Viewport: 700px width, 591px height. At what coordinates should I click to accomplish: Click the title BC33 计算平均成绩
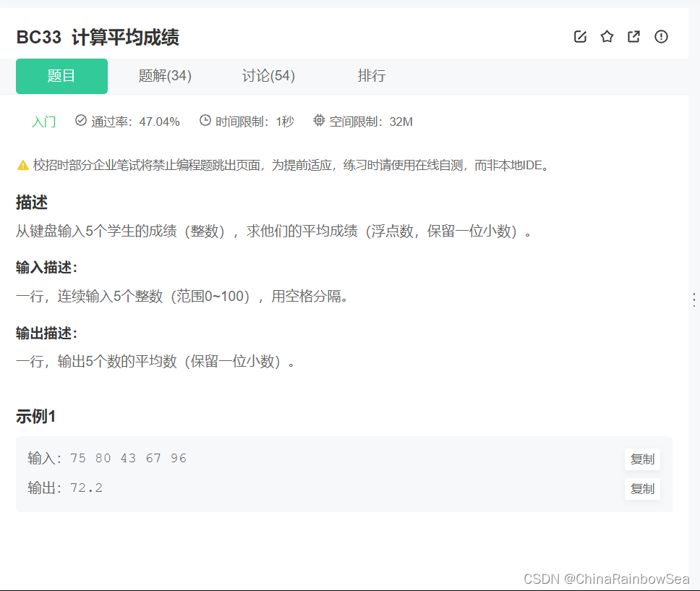[98, 37]
